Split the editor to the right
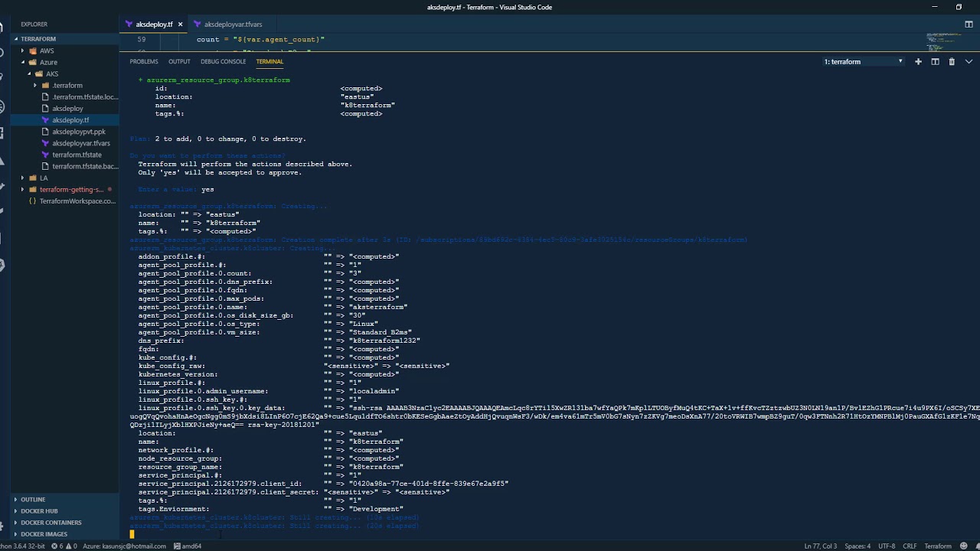This screenshot has height=551, width=980. (969, 24)
